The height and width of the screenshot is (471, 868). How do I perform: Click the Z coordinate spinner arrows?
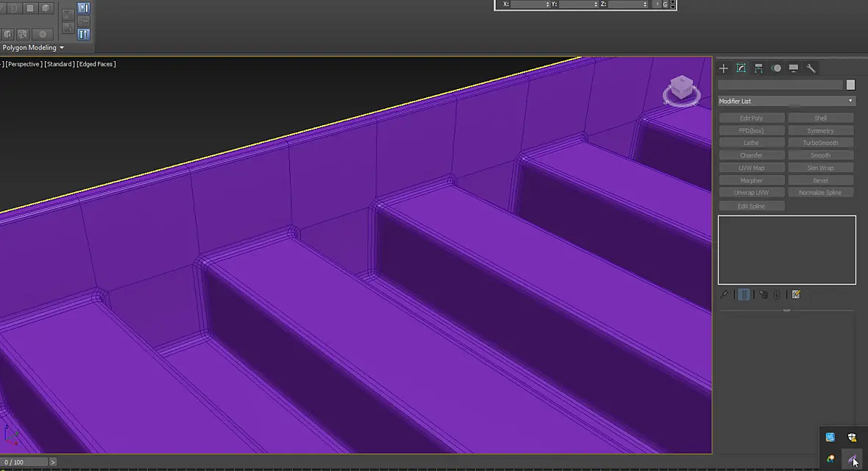[645, 4]
